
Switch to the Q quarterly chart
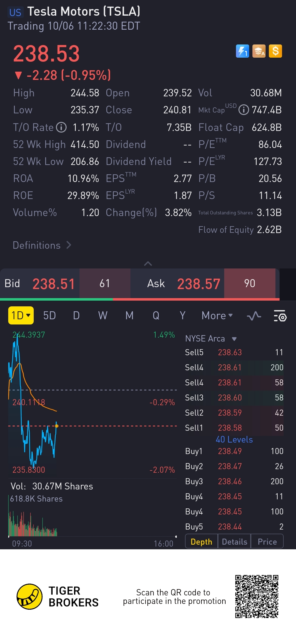pyautogui.click(x=156, y=316)
